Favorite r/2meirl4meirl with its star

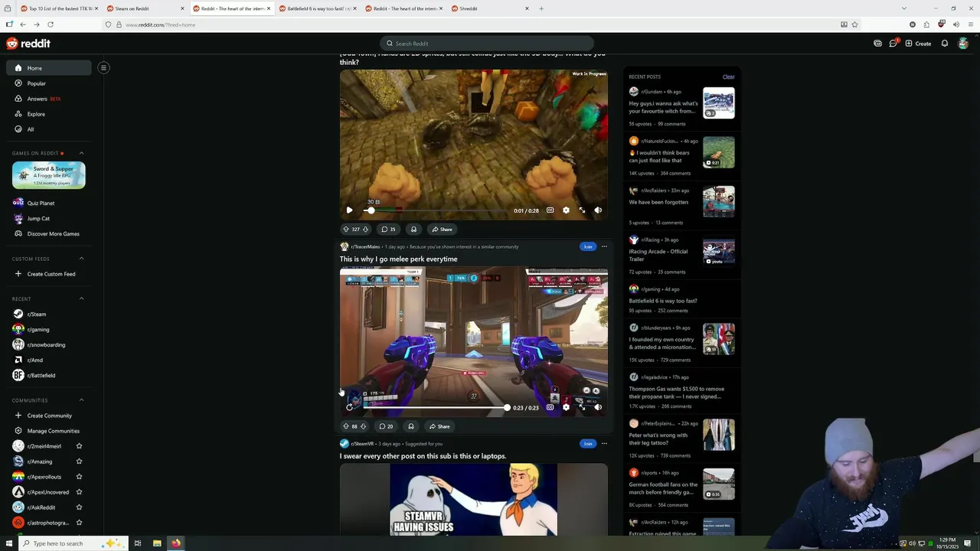point(79,446)
